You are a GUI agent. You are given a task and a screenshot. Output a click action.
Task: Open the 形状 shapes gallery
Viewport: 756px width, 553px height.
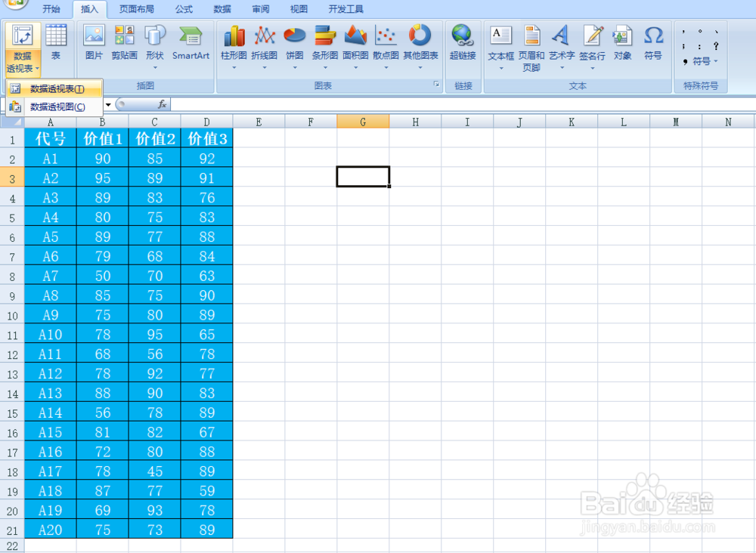pos(155,47)
